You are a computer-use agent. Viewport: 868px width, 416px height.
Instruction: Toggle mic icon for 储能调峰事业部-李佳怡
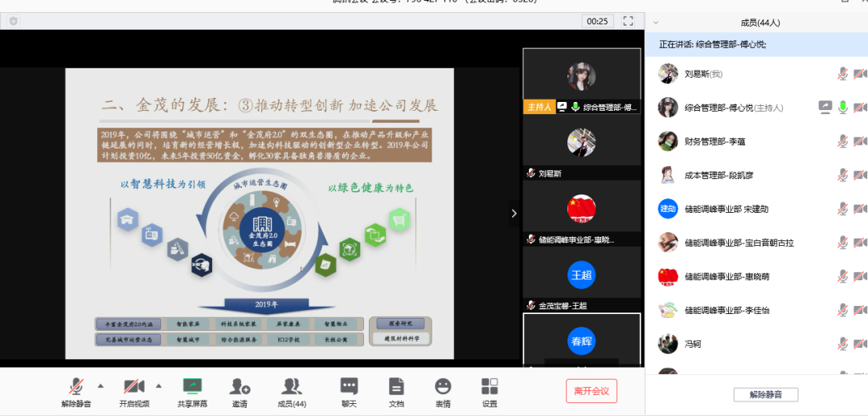point(842,310)
